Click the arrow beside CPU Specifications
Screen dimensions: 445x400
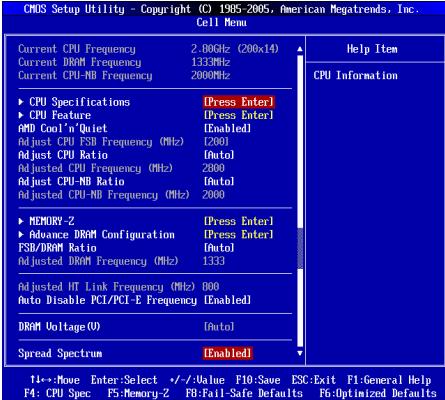21,102
